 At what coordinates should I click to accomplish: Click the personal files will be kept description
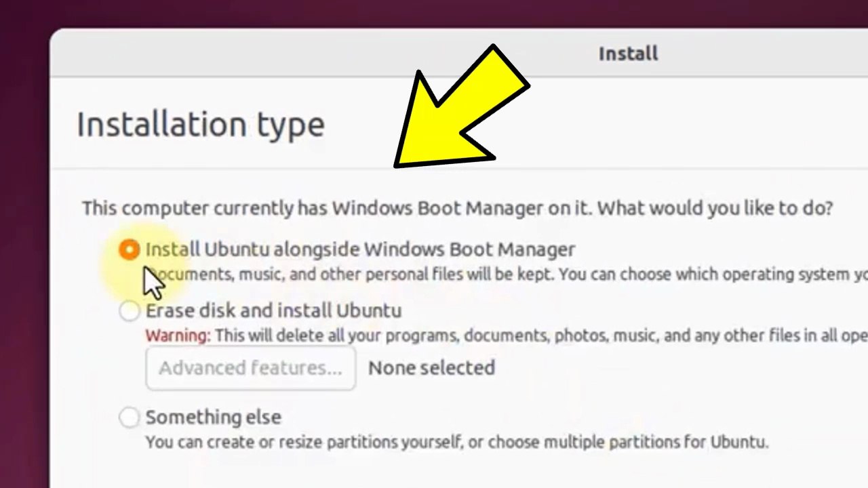pos(507,274)
